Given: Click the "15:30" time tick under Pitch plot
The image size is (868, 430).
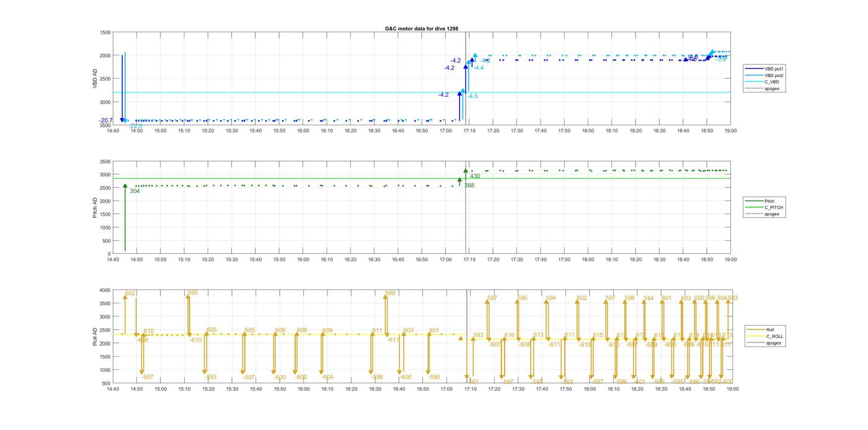Looking at the screenshot, I should [x=232, y=260].
